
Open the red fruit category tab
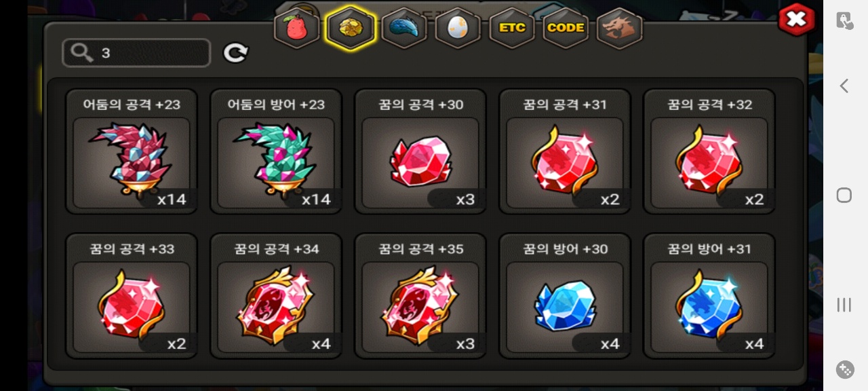(296, 28)
